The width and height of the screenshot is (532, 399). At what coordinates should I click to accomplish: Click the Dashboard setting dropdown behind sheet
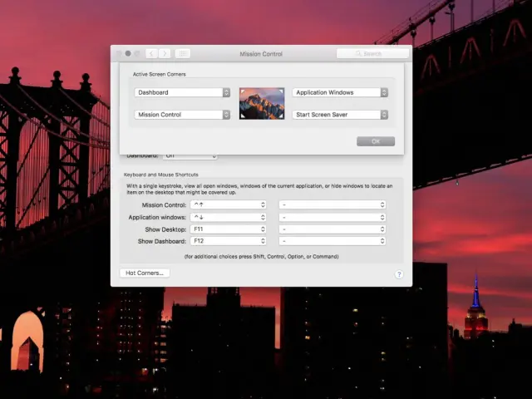click(x=190, y=157)
